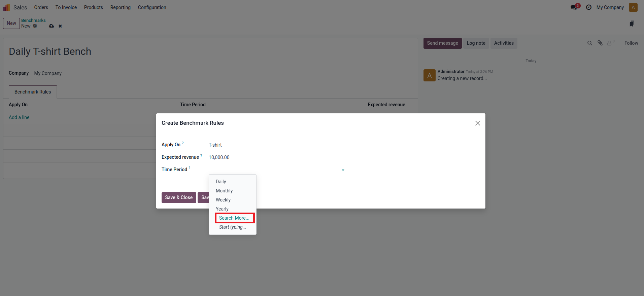Open the conversations messages icon
Screen dimensions: 644x296
(x=574, y=7)
